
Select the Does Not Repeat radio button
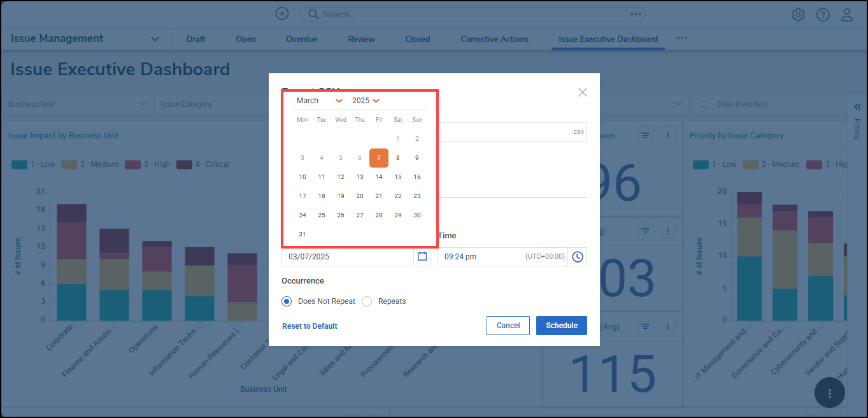pos(286,301)
